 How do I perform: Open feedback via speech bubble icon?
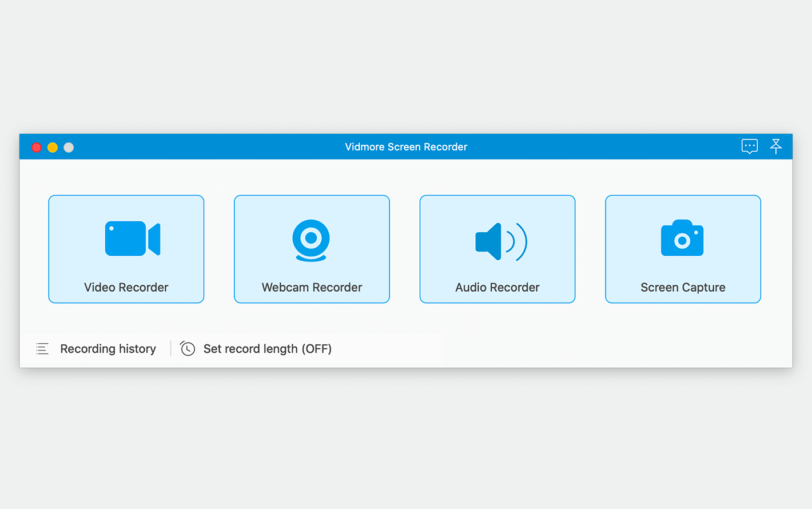point(750,146)
